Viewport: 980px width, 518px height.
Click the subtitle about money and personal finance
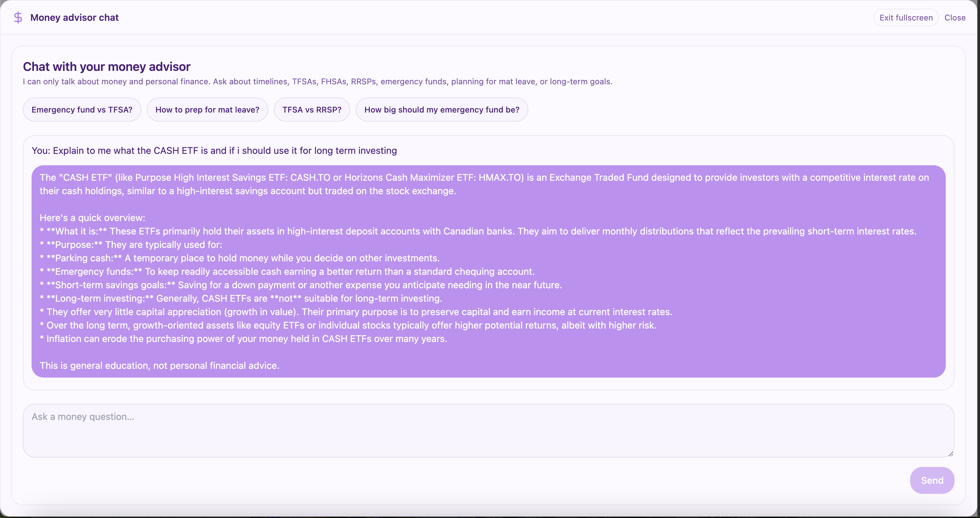pos(317,81)
